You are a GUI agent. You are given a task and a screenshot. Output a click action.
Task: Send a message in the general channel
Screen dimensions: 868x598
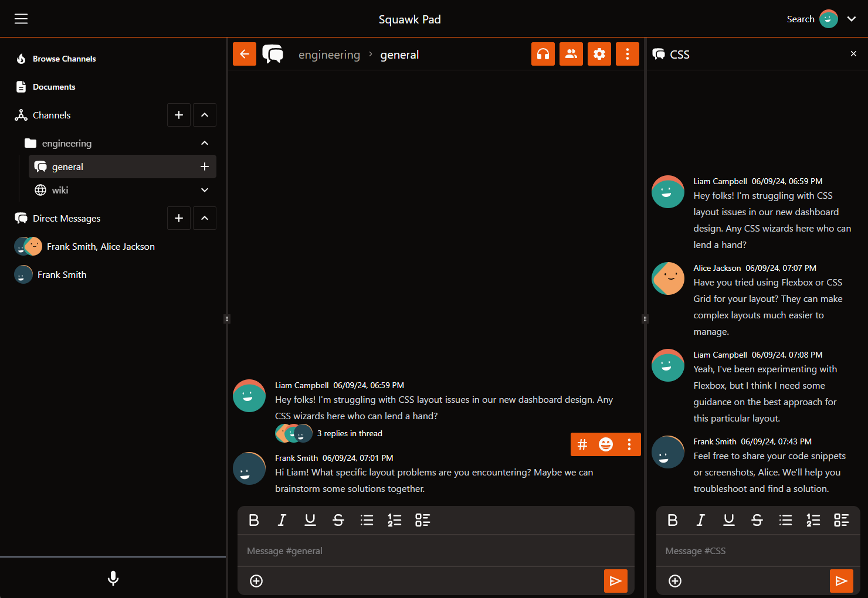pyautogui.click(x=616, y=580)
